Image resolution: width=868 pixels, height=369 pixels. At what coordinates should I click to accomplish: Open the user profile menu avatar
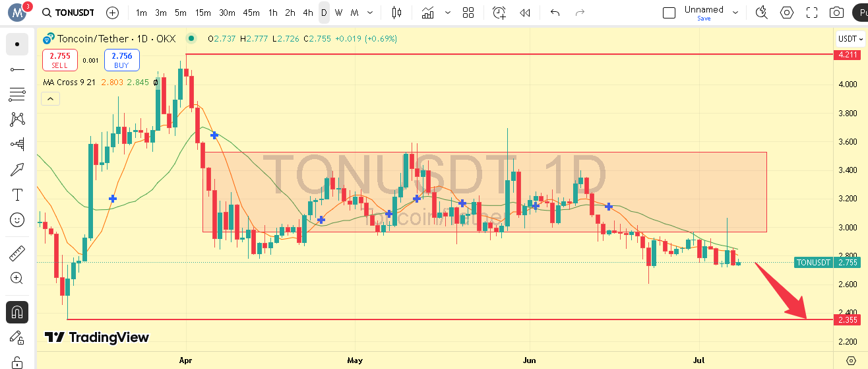coord(18,13)
